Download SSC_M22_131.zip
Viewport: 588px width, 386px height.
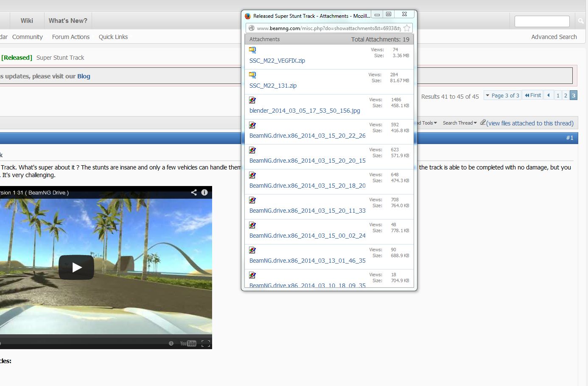[273, 86]
